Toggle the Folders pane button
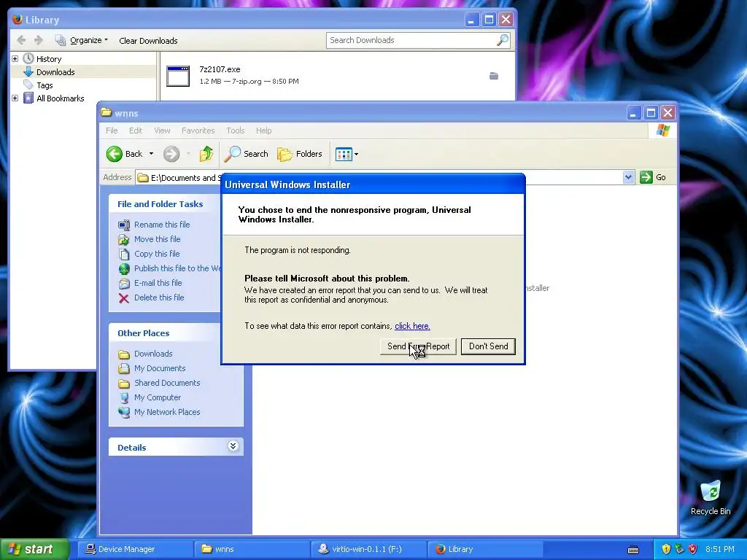This screenshot has width=747, height=560. tap(300, 154)
